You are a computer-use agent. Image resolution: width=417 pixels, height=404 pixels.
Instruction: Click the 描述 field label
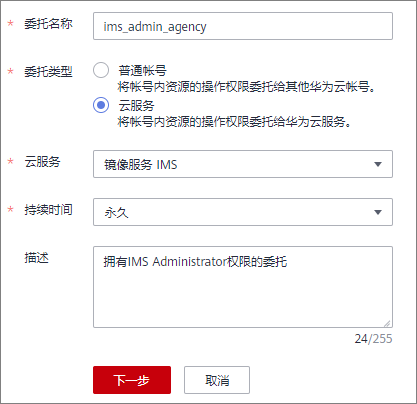(36, 258)
